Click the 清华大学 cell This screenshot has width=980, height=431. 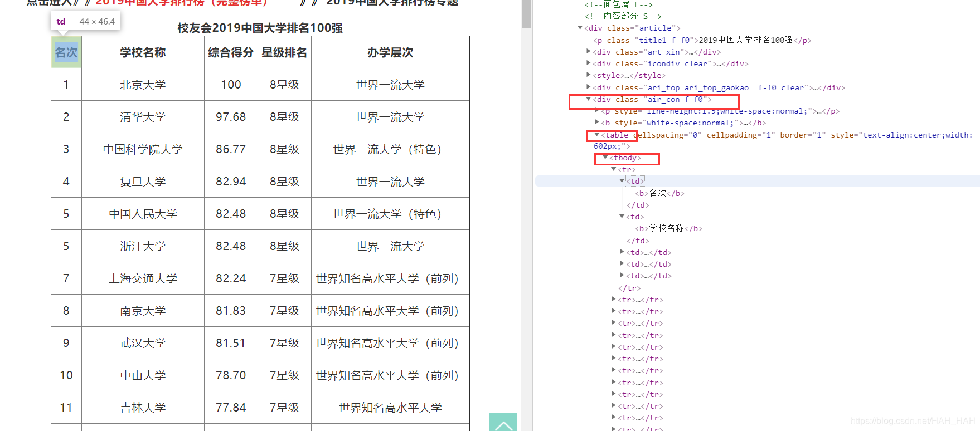point(143,117)
